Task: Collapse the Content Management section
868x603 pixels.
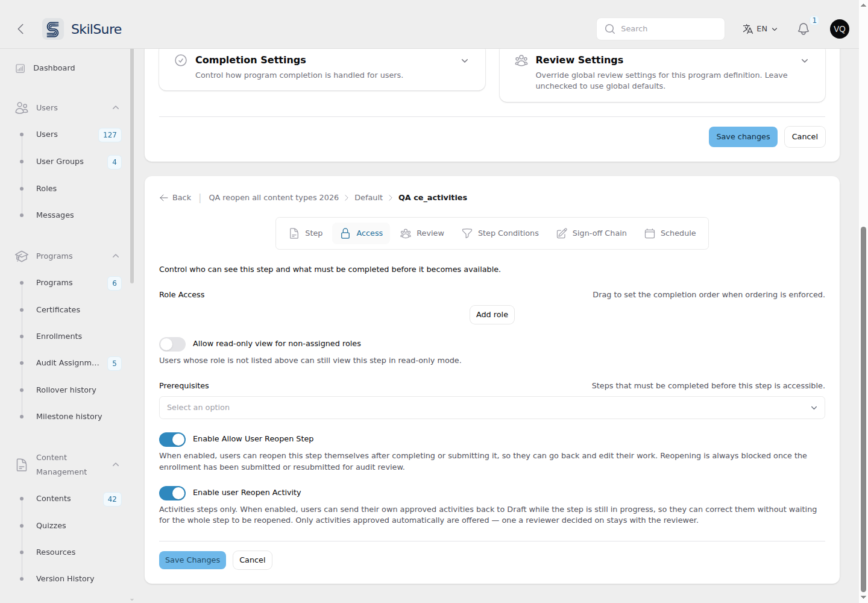Action: click(116, 465)
